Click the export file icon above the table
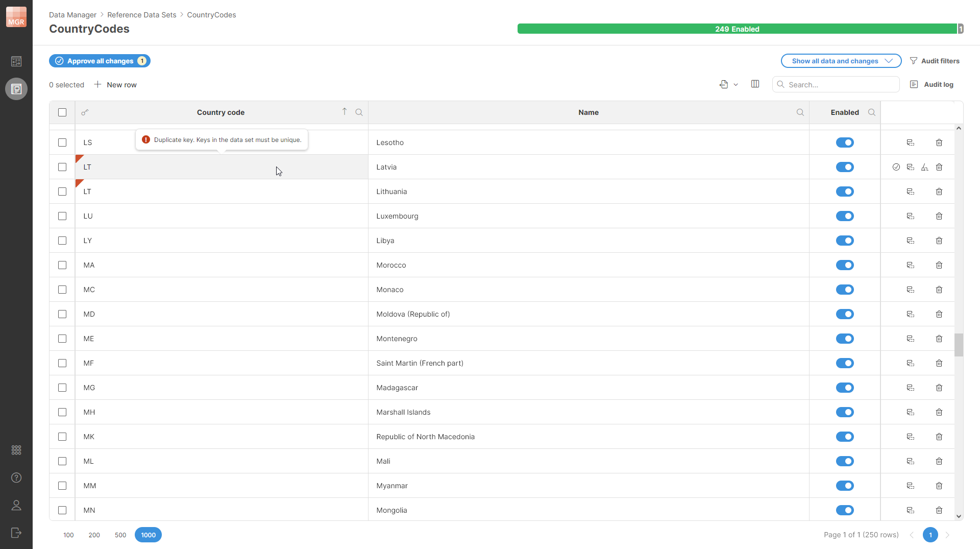The image size is (980, 549). pos(725,84)
